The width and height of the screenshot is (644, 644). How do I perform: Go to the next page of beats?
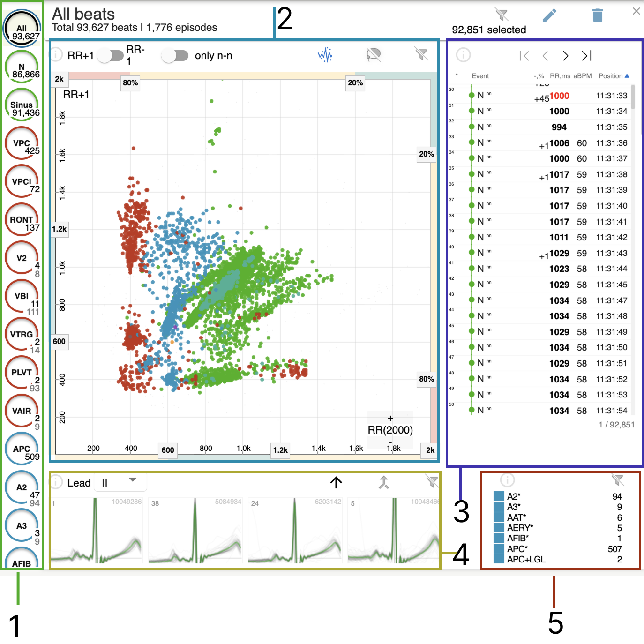click(x=566, y=56)
